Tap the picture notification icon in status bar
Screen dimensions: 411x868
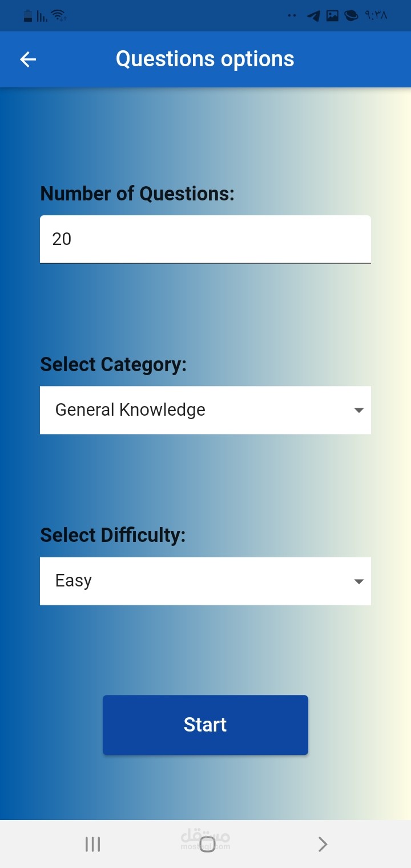coord(332,16)
